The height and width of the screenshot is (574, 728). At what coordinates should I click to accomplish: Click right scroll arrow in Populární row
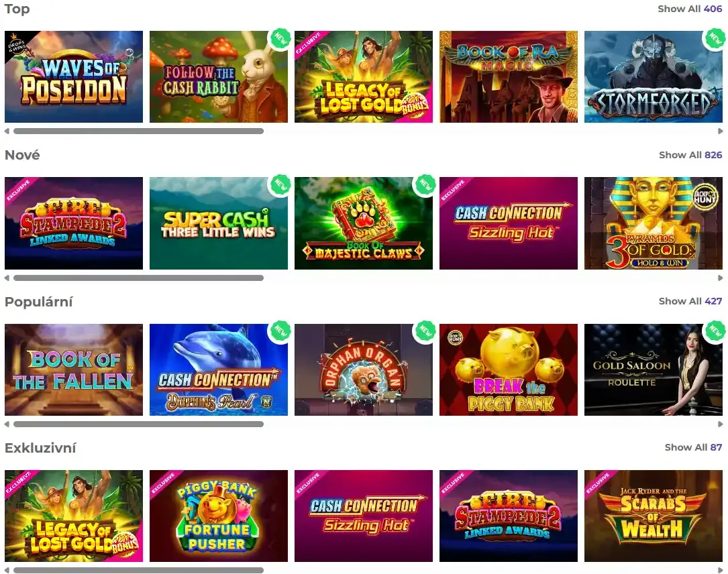[721, 424]
